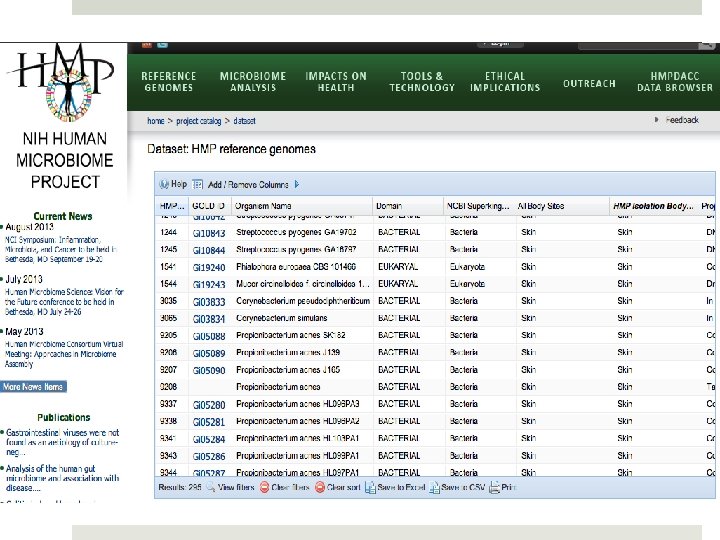Open Reference Genomes menu
Viewport: 720px width, 540px height.
(x=169, y=82)
